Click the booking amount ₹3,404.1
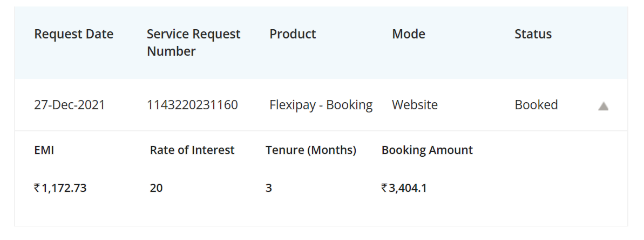 coord(404,188)
